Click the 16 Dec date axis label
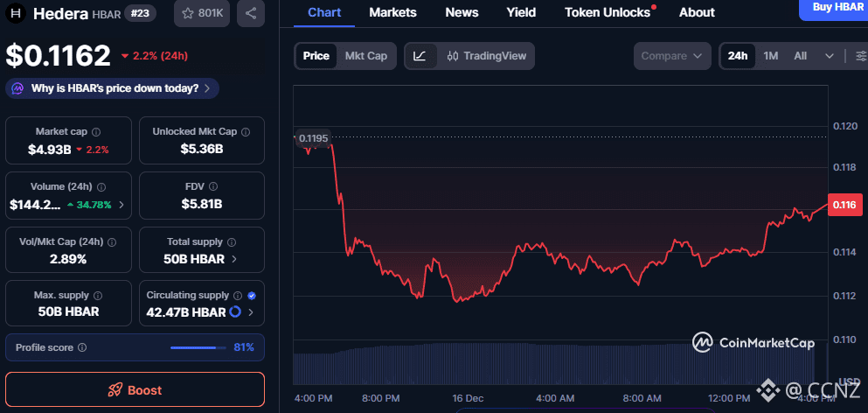 pos(467,398)
